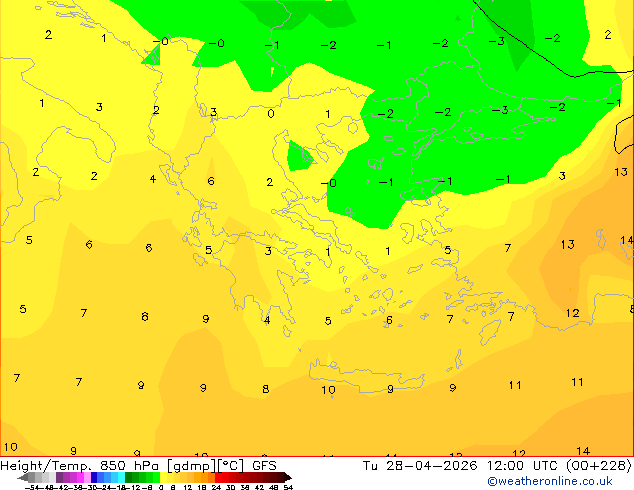Click the '12:00' valid time text
634x490 pixels.
click(x=505, y=466)
